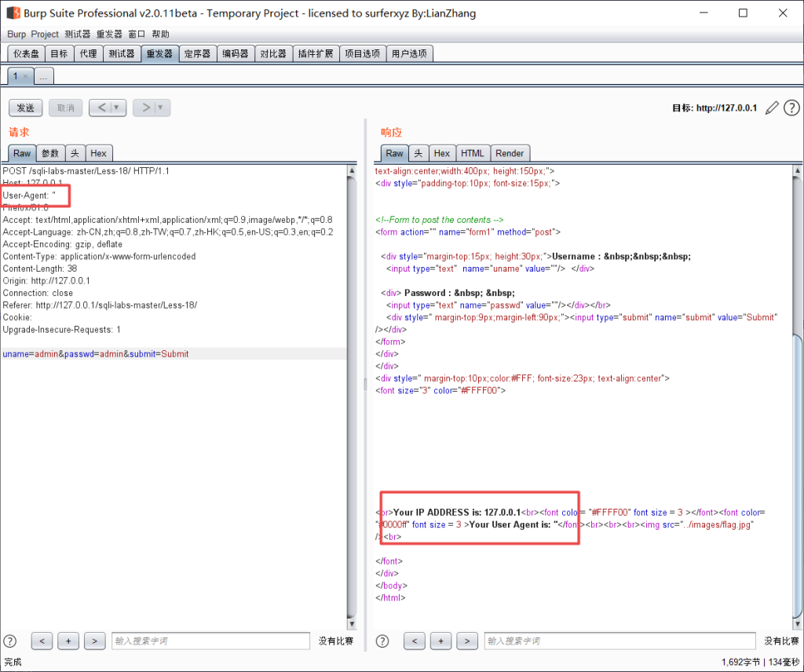Image resolution: width=804 pixels, height=672 pixels.
Task: Switch to the 定序器 tab
Action: (197, 54)
